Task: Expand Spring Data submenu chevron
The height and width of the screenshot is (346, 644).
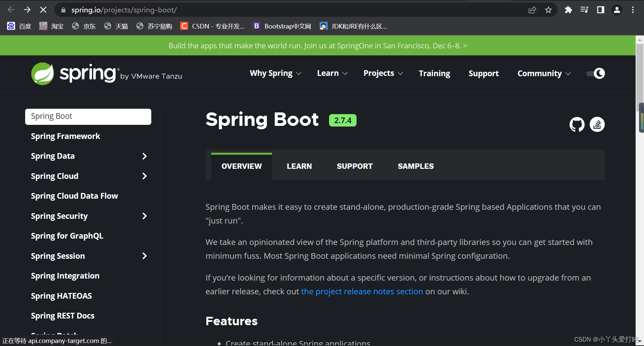Action: pos(145,156)
